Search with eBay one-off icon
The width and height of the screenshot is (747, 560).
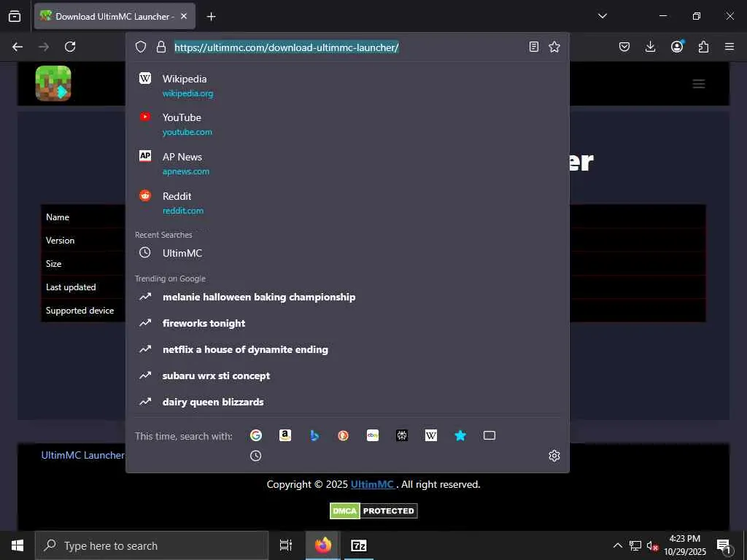[x=373, y=435]
